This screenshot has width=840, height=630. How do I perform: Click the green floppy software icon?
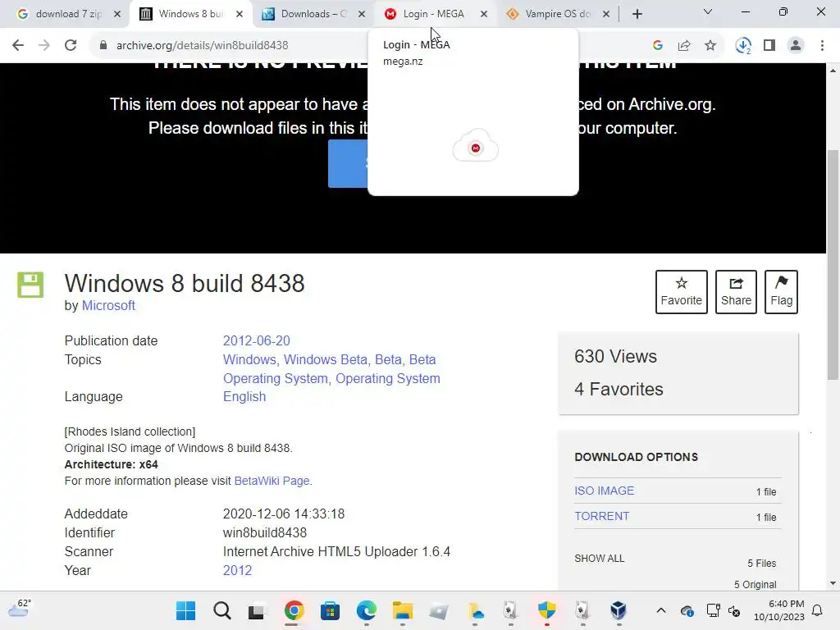(30, 285)
